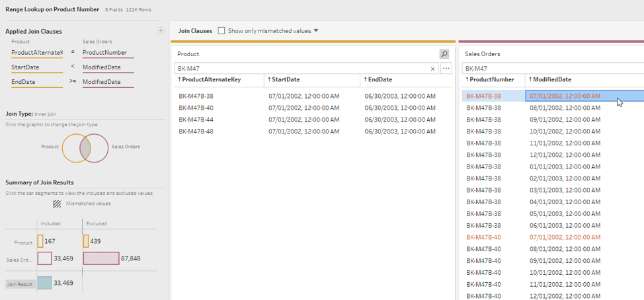Select the ProductNumber join clause field

[107, 52]
